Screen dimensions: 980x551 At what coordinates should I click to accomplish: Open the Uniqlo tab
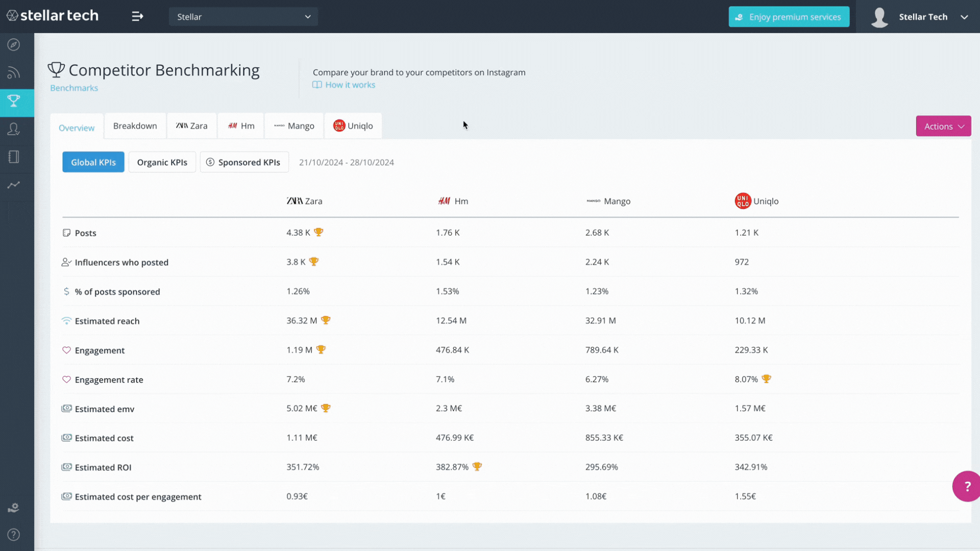click(353, 126)
